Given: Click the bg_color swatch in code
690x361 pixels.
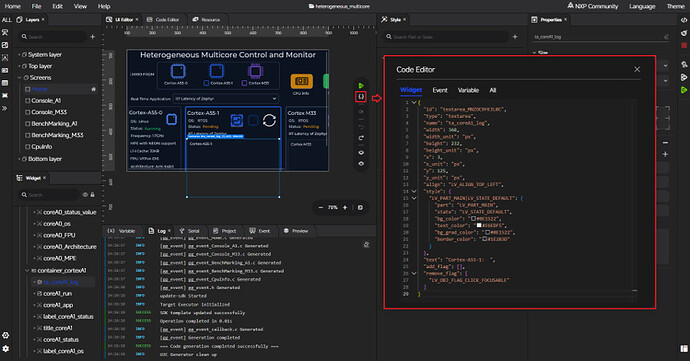Looking at the screenshot, I should [x=473, y=218].
